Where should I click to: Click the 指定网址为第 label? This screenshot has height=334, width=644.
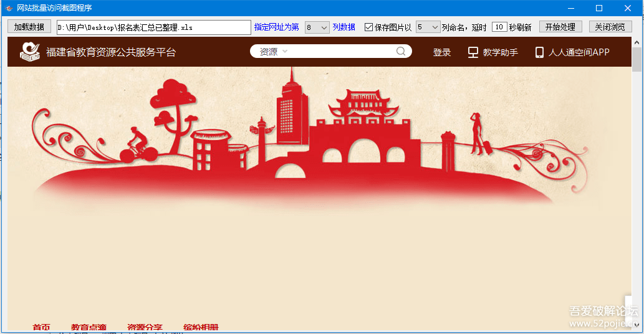tap(276, 27)
